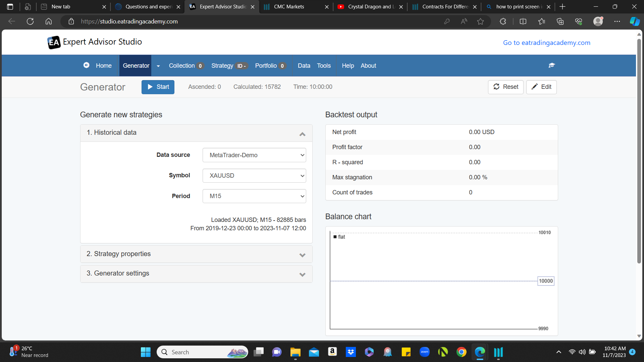Viewport: 644px width, 362px height.
Task: Open the Help menu item
Action: [348, 66]
